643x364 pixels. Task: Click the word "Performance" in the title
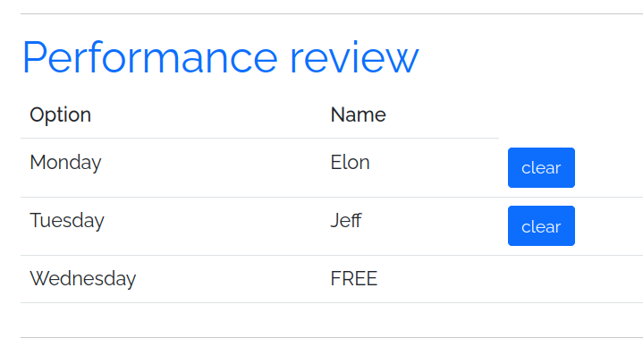[150, 57]
